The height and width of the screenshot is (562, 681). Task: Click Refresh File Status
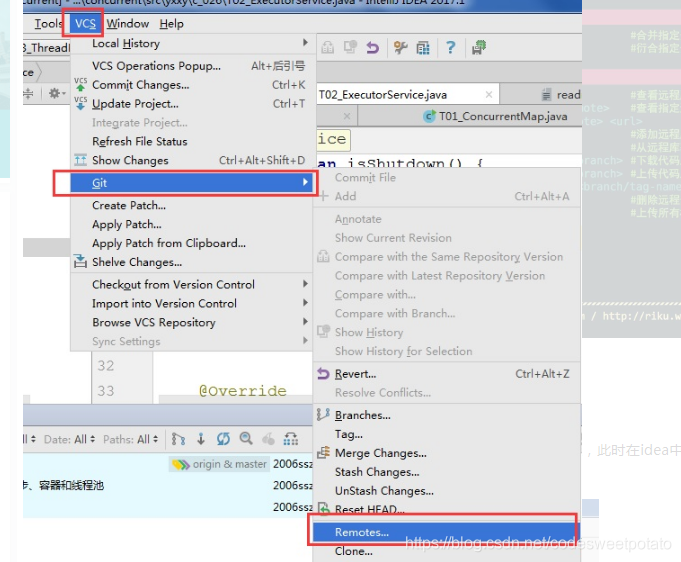(x=191, y=141)
